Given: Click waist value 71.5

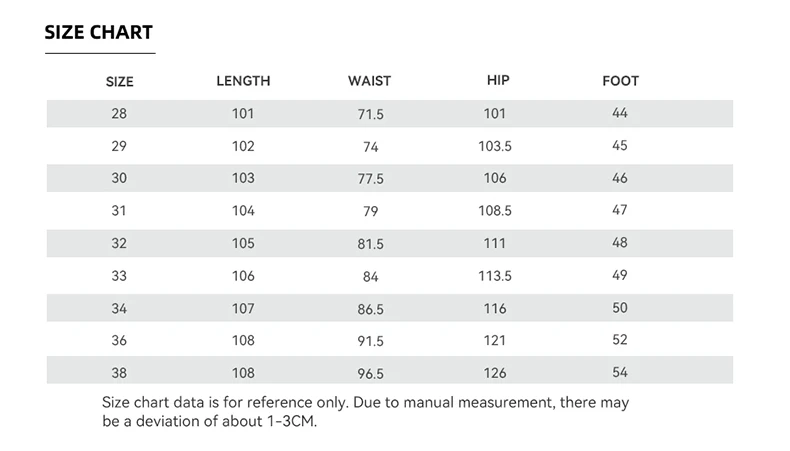Looking at the screenshot, I should (x=370, y=115).
